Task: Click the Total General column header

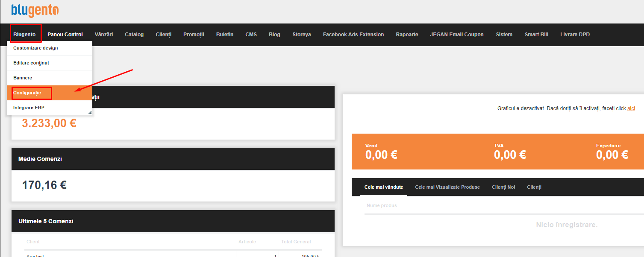Action: [296, 242]
